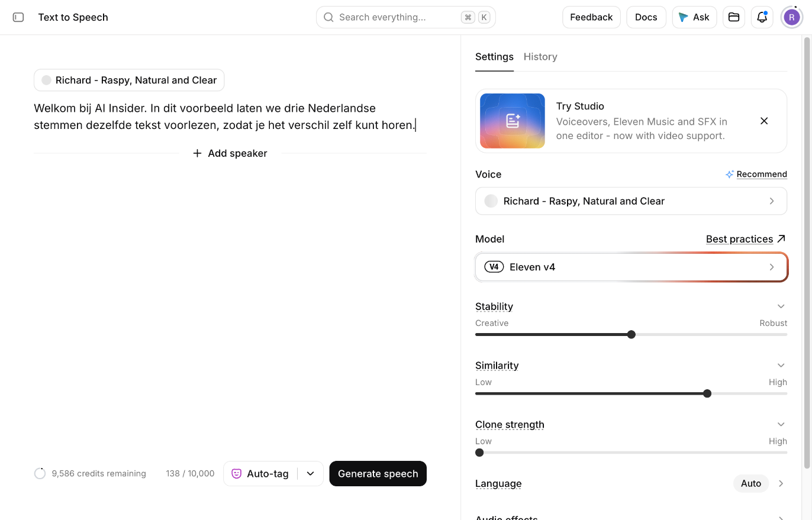Open the Eleven v4 model selector
The image size is (812, 520).
(631, 267)
